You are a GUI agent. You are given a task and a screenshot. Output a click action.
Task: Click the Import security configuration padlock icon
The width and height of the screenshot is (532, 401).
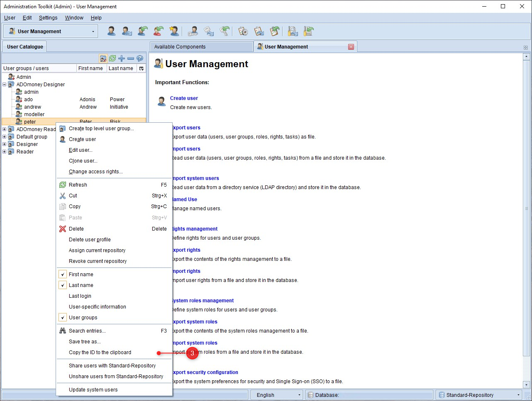(308, 31)
